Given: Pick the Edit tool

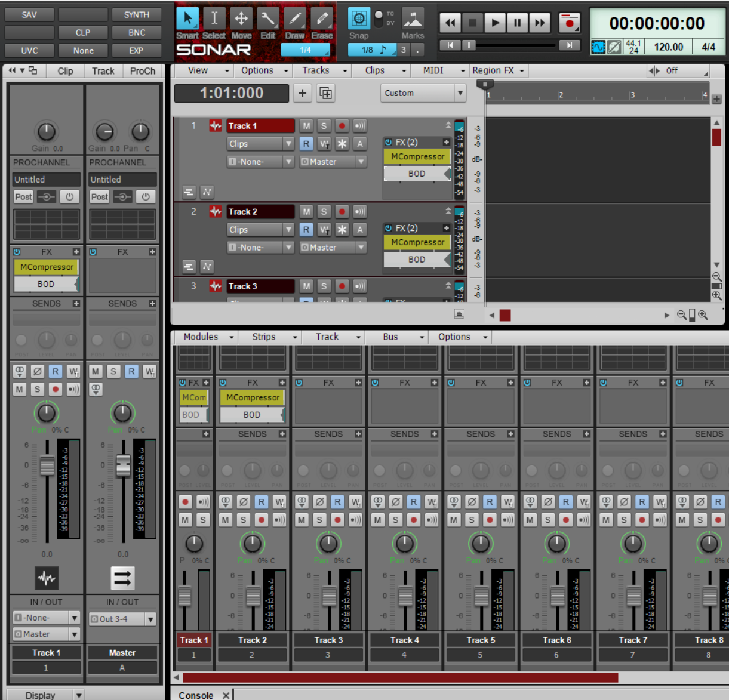Looking at the screenshot, I should tap(268, 20).
